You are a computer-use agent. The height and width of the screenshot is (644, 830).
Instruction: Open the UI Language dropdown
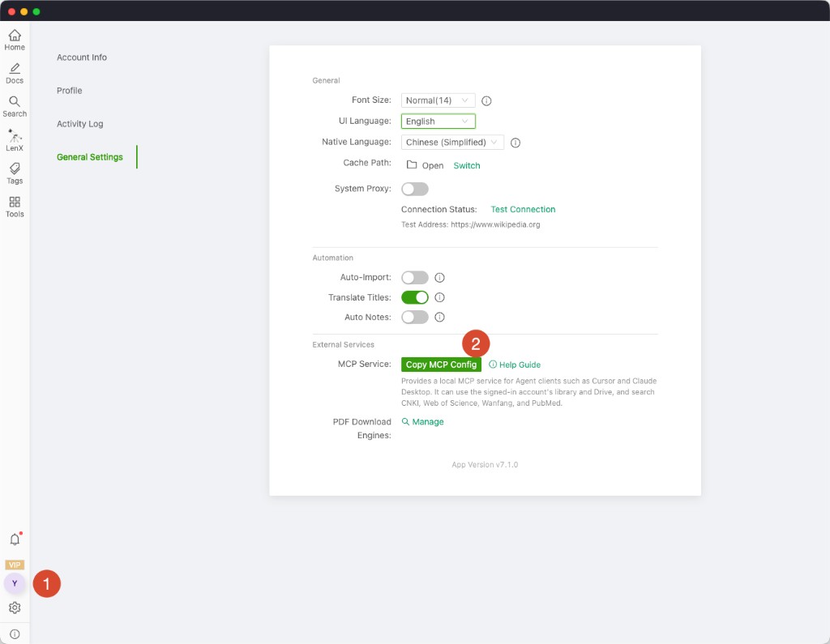[438, 122]
